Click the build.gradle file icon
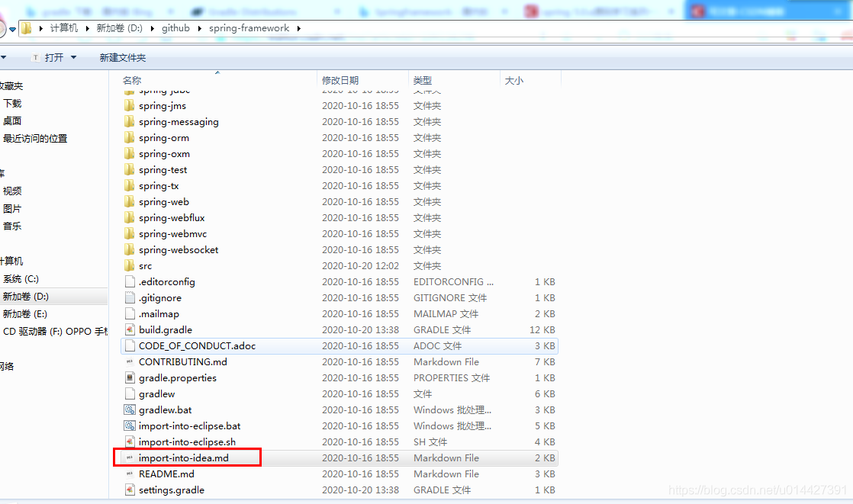Screen dimensions: 853x504 click(130, 329)
